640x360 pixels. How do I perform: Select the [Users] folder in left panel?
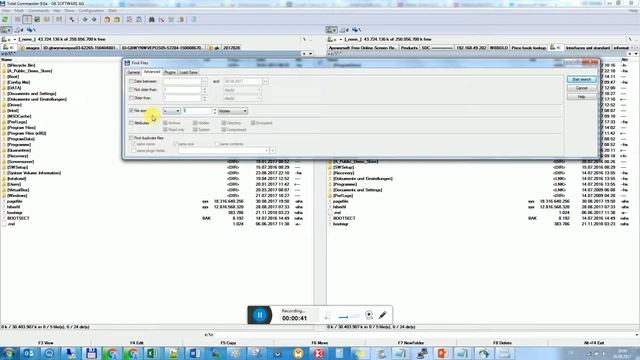14,184
